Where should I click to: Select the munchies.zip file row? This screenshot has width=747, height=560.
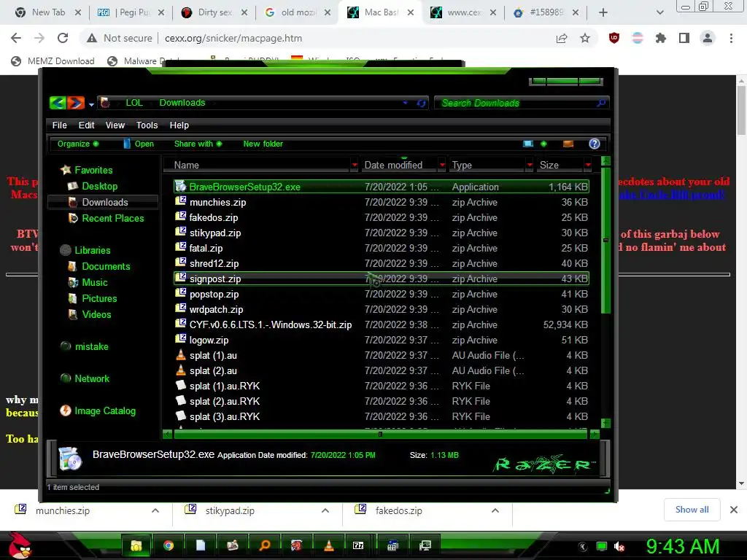point(381,203)
